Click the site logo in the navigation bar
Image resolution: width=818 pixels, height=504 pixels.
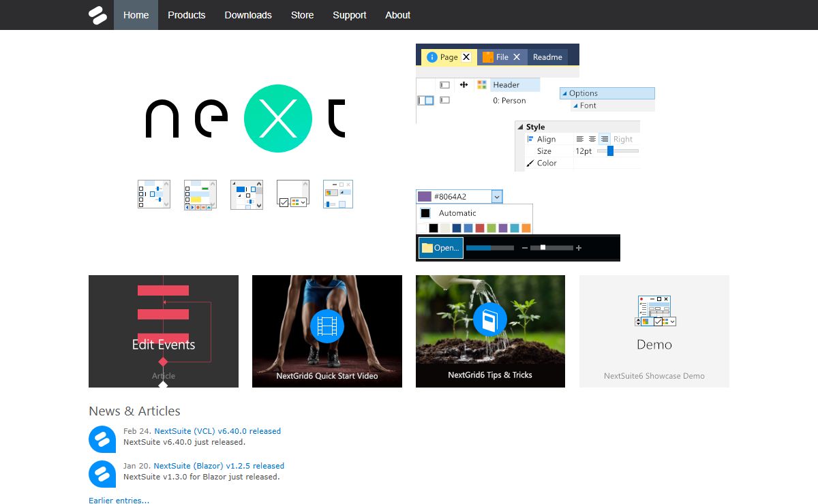click(98, 15)
